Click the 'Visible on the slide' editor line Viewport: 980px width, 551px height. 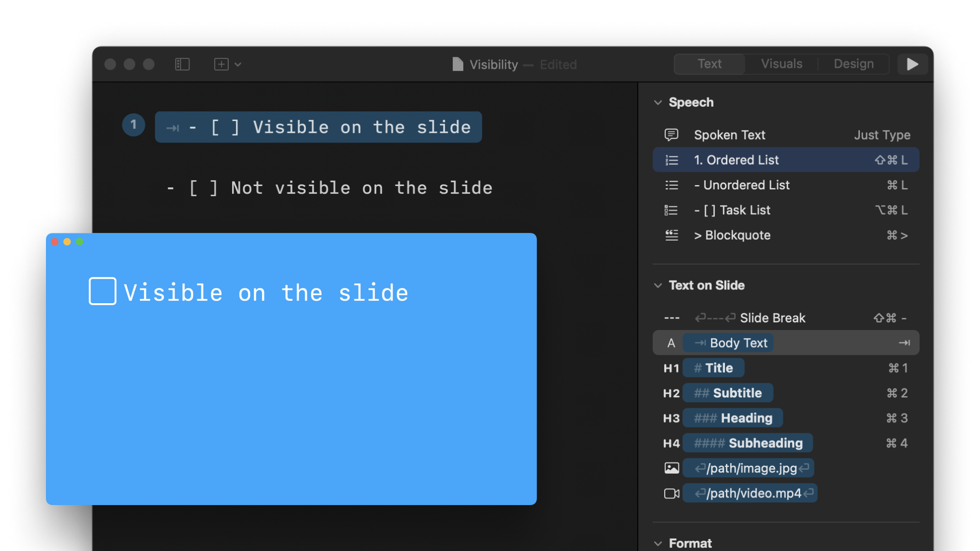[318, 127]
